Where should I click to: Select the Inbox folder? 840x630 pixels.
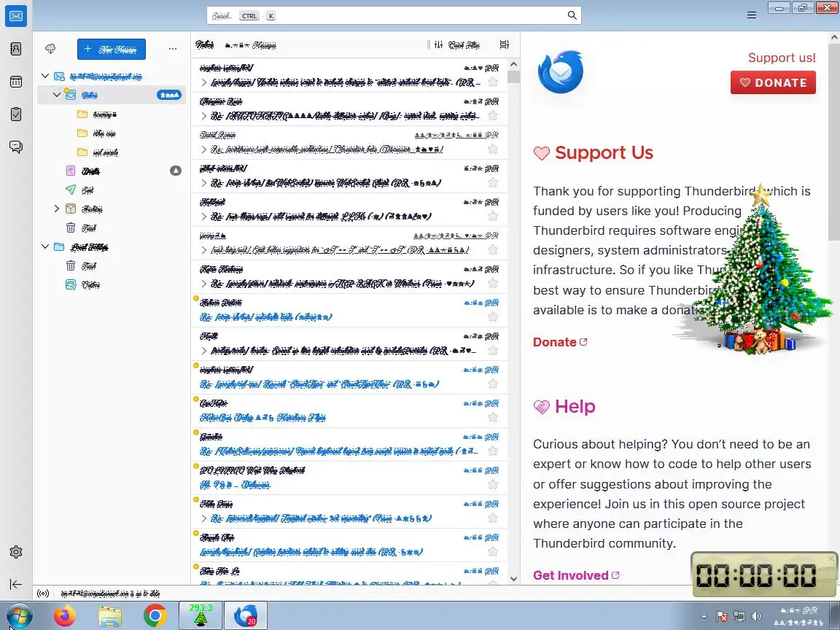[112, 95]
